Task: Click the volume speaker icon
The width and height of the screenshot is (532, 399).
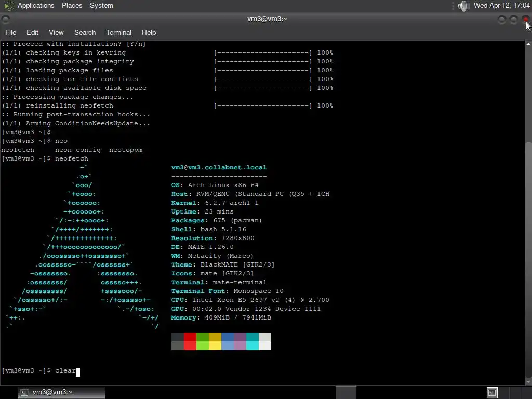Action: click(x=462, y=6)
